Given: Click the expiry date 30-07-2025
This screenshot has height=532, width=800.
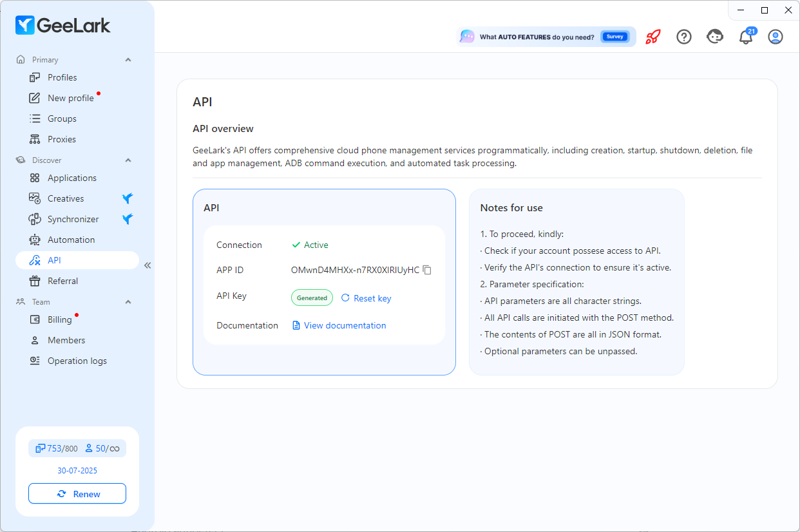Looking at the screenshot, I should coord(77,471).
